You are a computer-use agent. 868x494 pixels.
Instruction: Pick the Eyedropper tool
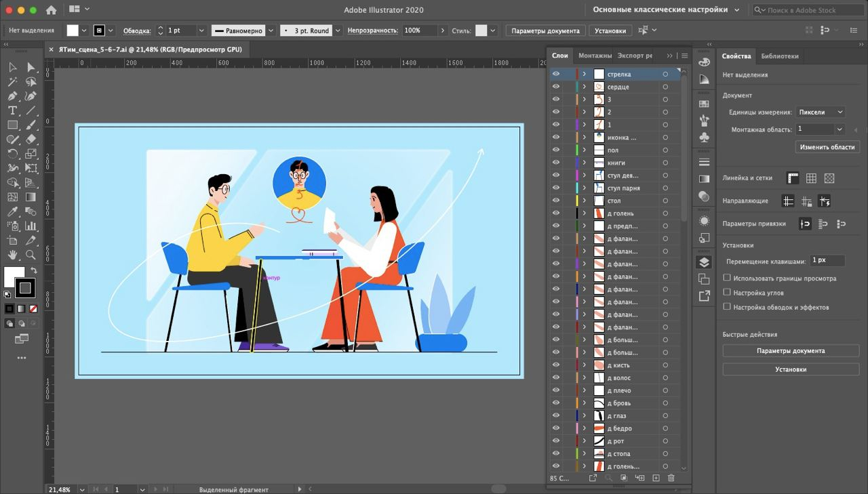point(12,211)
